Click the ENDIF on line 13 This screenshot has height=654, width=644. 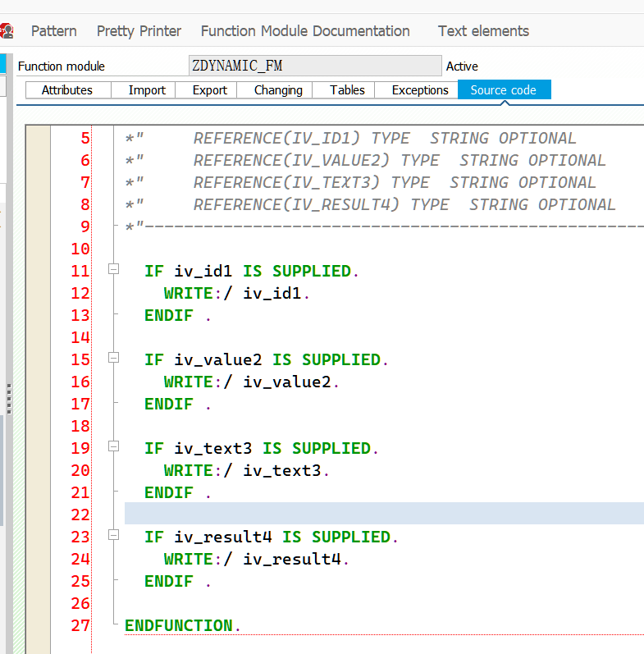click(x=169, y=315)
